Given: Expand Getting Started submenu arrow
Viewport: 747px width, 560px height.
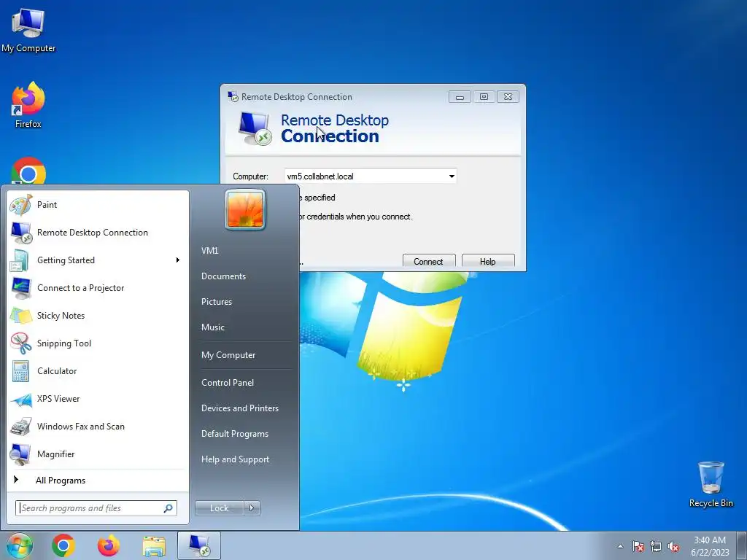Looking at the screenshot, I should (x=178, y=260).
